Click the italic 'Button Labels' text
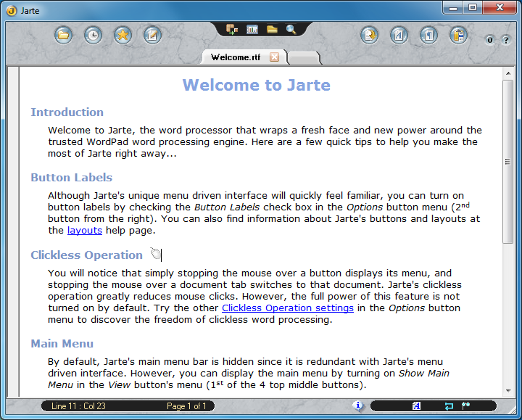This screenshot has height=420, width=522. (x=227, y=207)
